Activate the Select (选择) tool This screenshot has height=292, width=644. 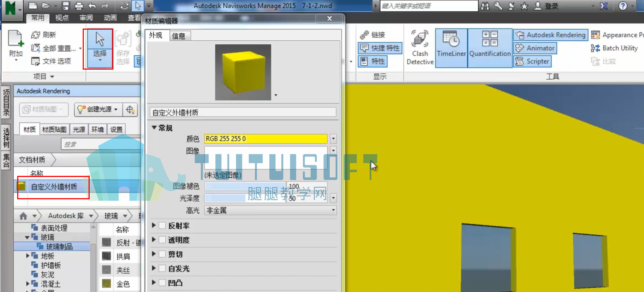pyautogui.click(x=100, y=48)
